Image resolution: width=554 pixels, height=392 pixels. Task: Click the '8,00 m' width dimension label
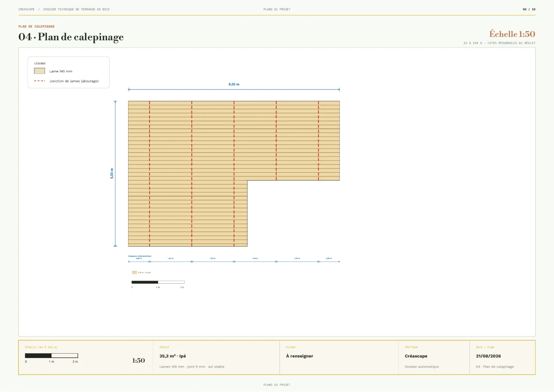(x=234, y=84)
